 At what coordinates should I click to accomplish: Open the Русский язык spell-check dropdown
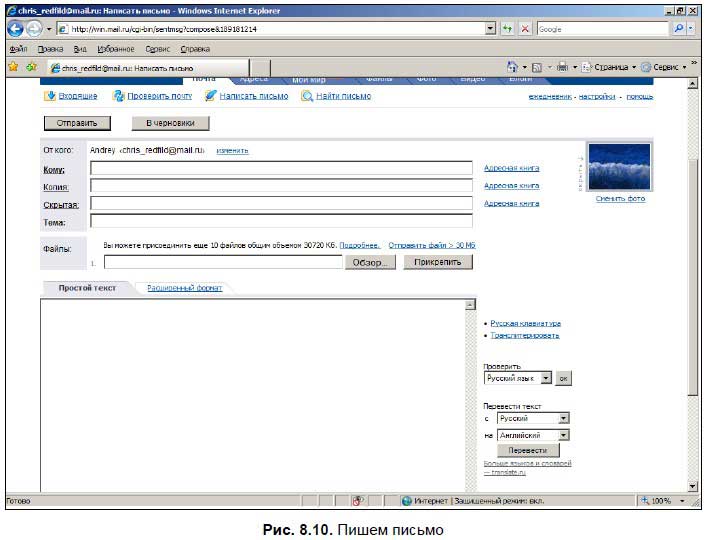pyautogui.click(x=546, y=378)
